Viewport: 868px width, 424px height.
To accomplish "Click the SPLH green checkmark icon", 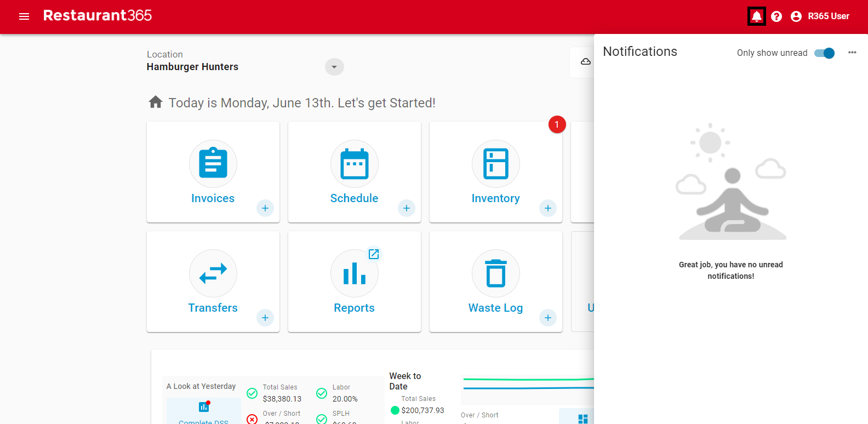I will (322, 419).
